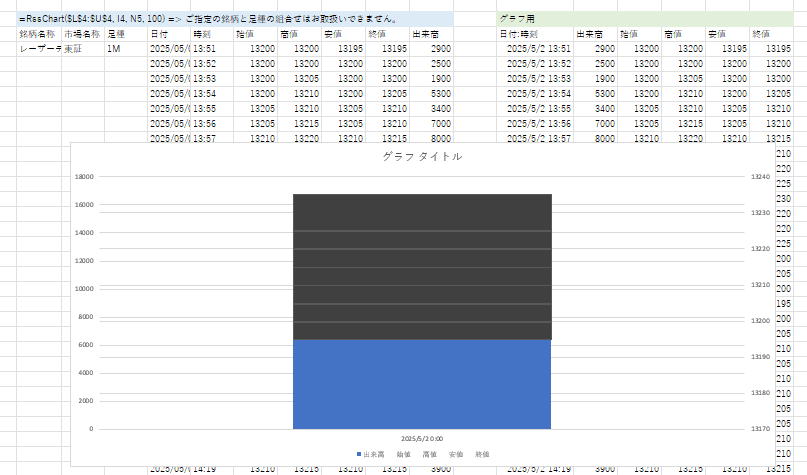Select the RssChart formula cell
This screenshot has width=807, height=475.
click(x=235, y=19)
